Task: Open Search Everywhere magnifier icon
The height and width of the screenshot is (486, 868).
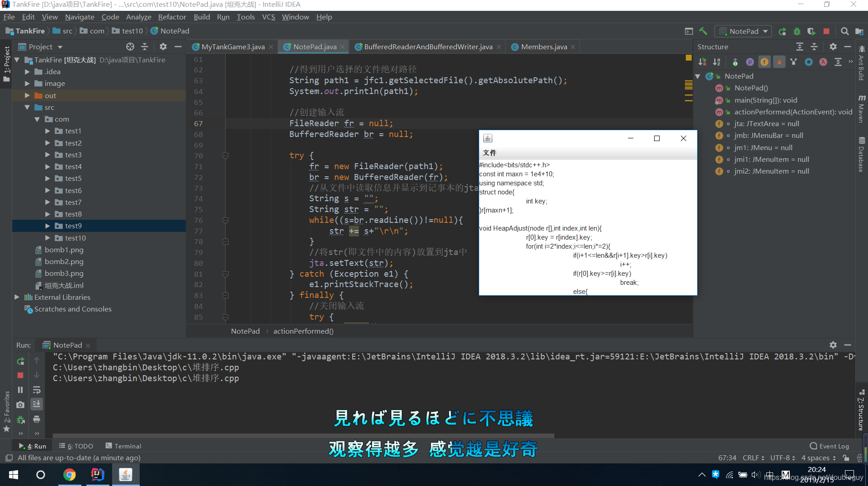Action: coord(844,31)
